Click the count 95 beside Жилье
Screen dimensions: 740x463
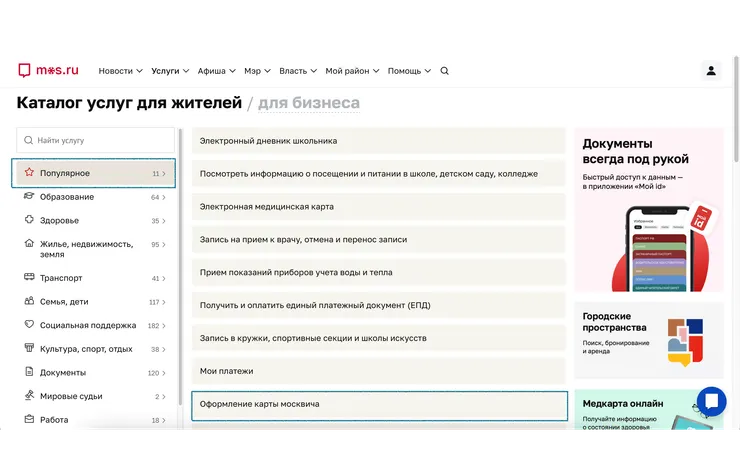(x=155, y=244)
